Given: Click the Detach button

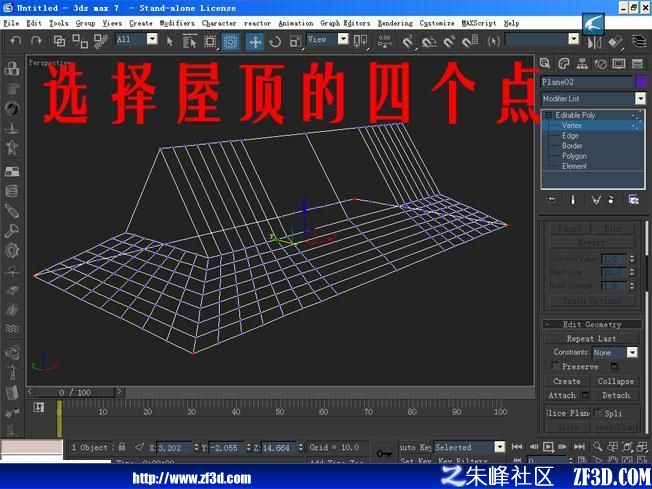Looking at the screenshot, I should [616, 395].
